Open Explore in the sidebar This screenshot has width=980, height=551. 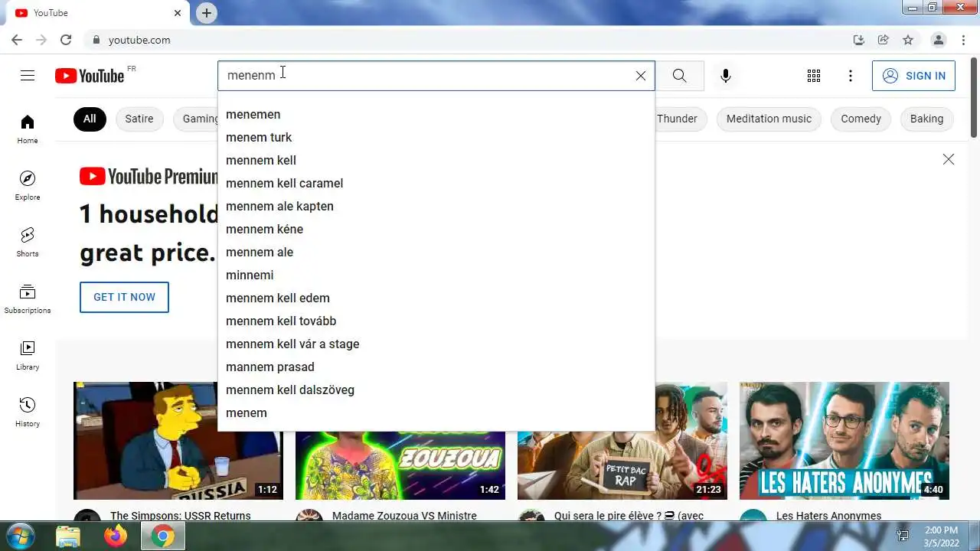(x=28, y=185)
